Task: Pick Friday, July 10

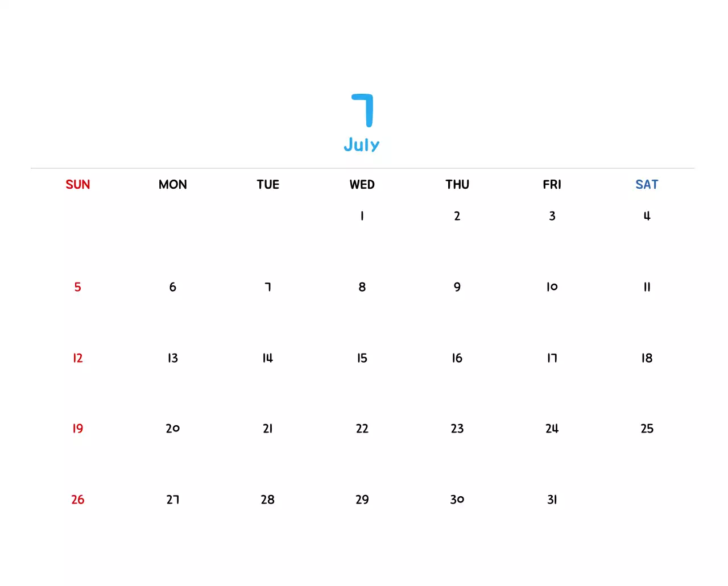Action: click(x=552, y=287)
